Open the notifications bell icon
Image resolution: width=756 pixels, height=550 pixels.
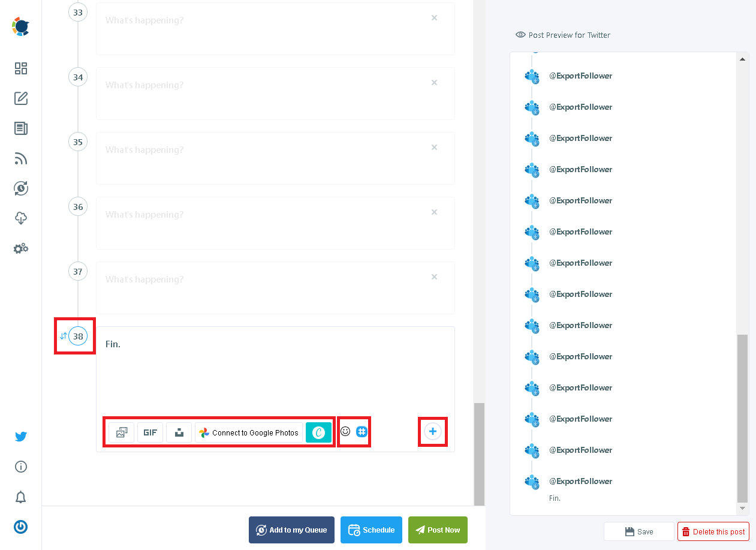(x=20, y=497)
